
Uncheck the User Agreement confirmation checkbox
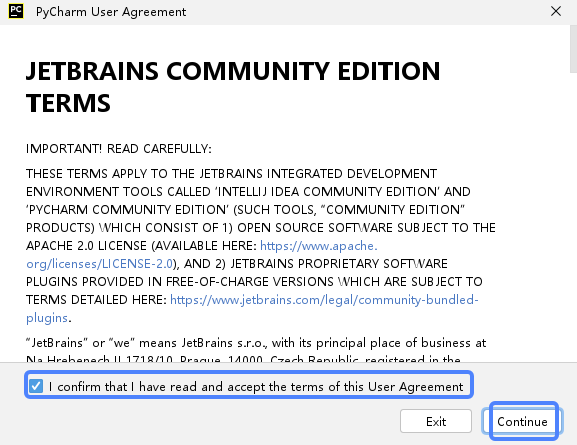pos(36,386)
